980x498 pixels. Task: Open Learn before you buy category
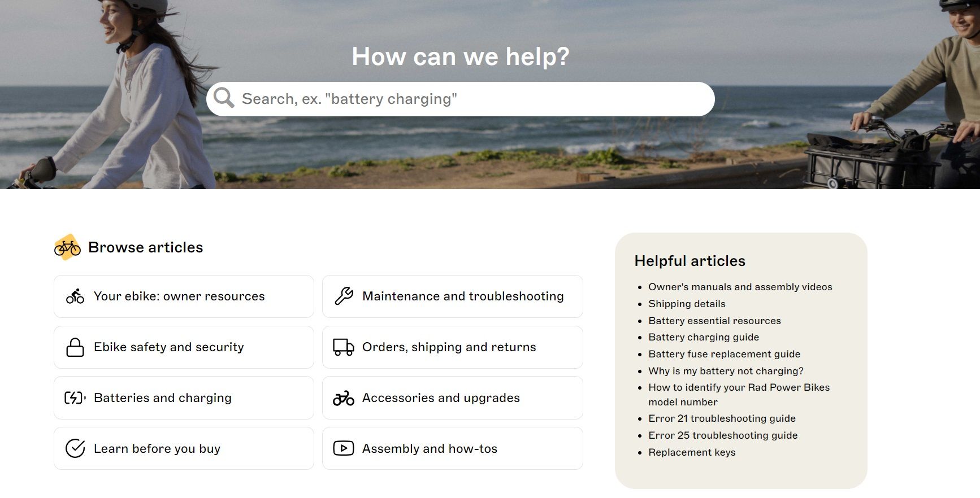click(157, 449)
